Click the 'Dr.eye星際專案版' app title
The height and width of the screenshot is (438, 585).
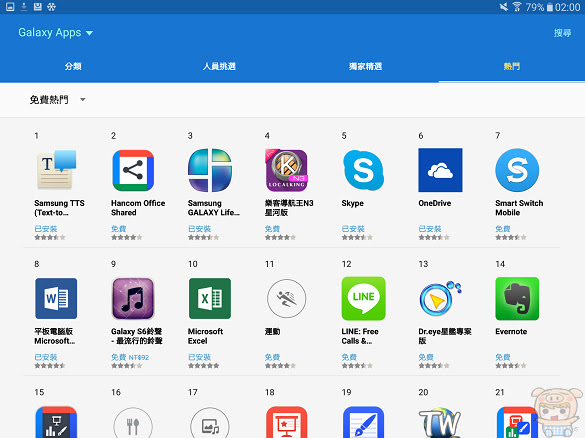[x=445, y=336]
